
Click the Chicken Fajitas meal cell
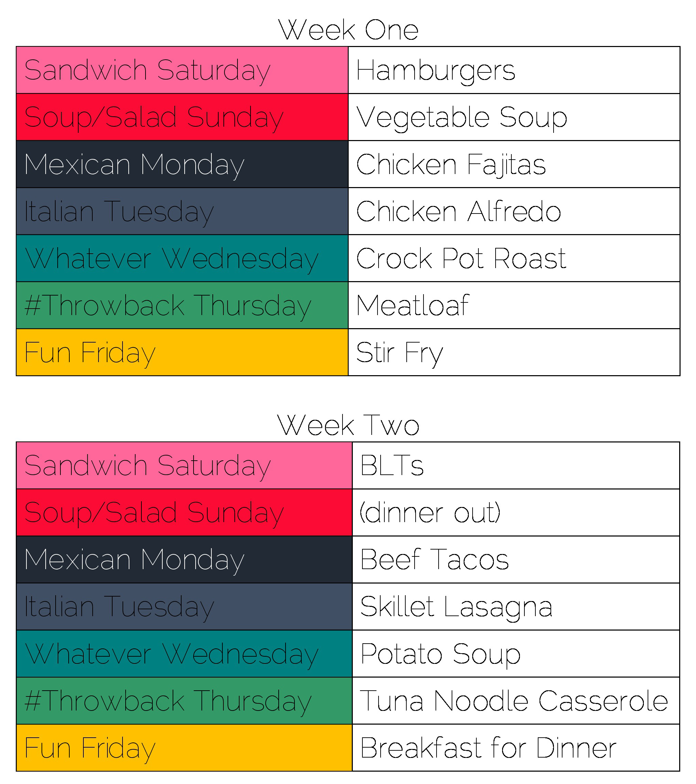(513, 164)
